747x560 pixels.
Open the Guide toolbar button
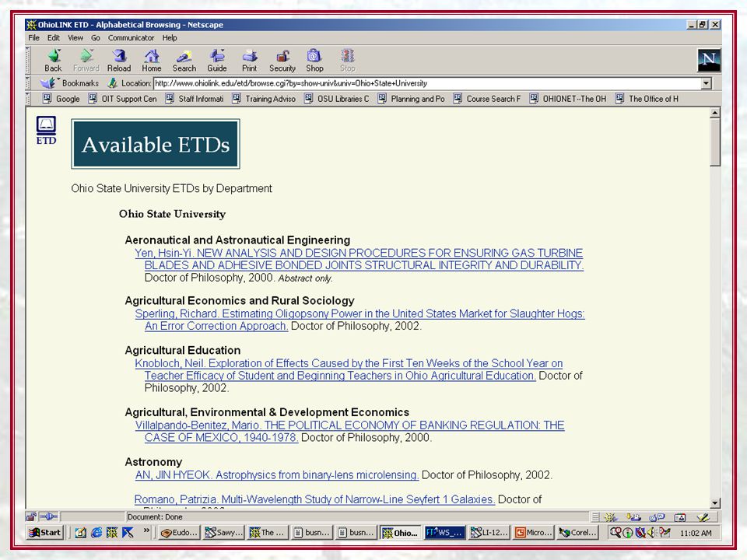(x=217, y=61)
